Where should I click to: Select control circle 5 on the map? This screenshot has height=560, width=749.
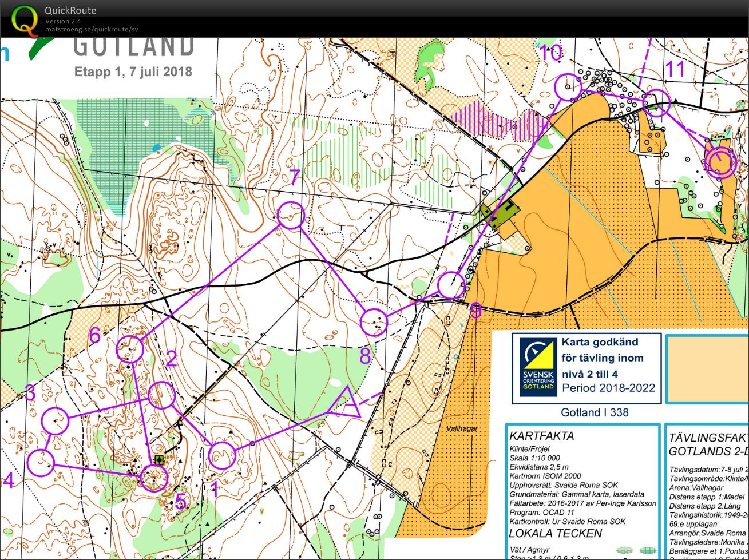click(x=154, y=478)
